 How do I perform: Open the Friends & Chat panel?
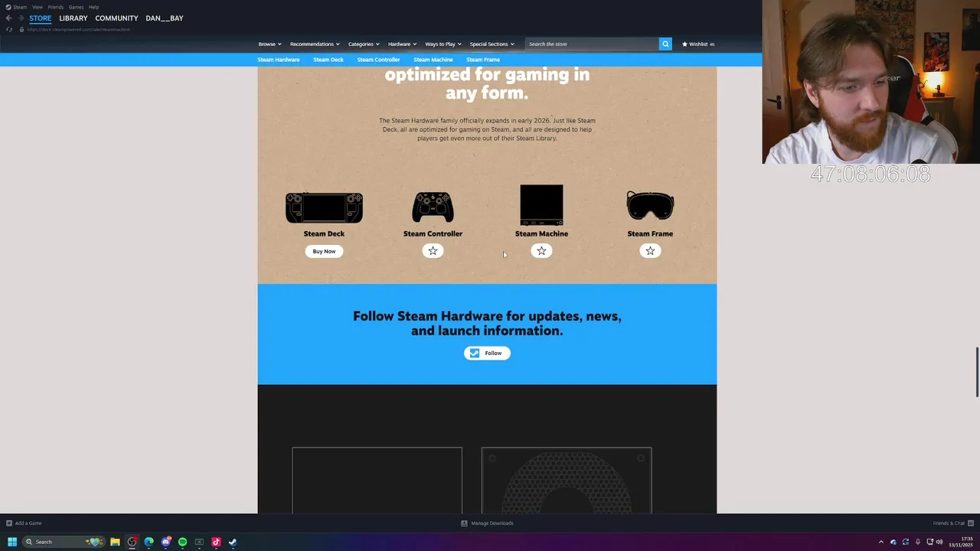(949, 523)
